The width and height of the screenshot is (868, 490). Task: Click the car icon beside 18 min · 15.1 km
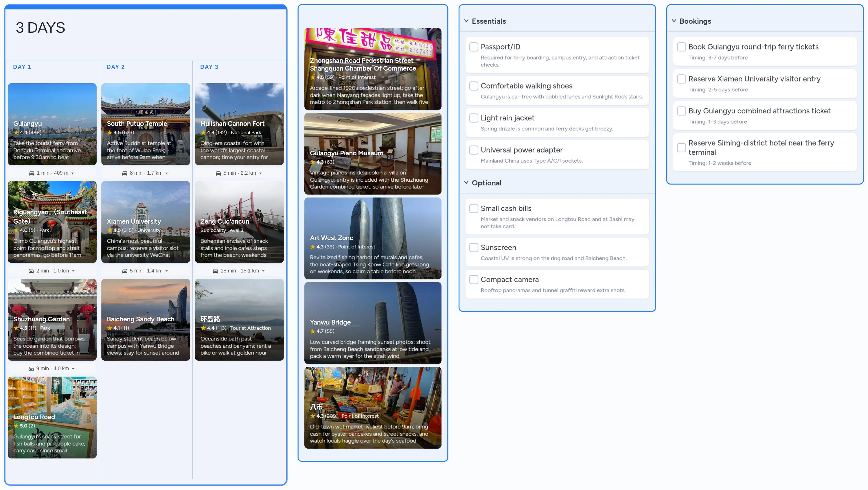click(x=215, y=271)
